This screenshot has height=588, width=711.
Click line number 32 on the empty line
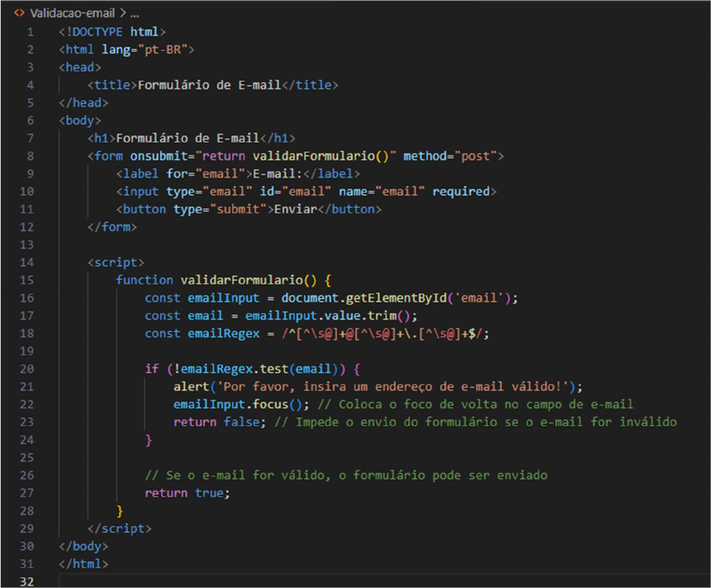(30, 580)
